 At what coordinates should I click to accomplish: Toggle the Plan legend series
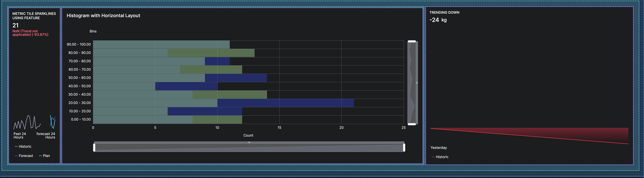(45, 156)
